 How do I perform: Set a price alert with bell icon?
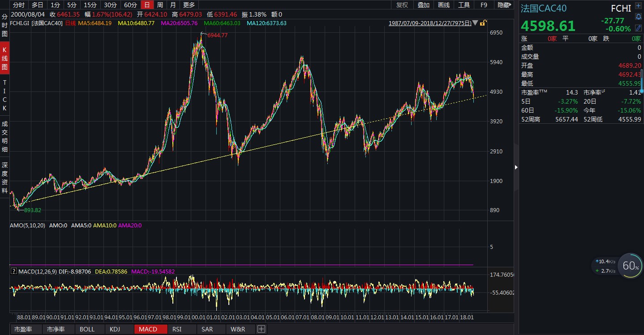638,17
